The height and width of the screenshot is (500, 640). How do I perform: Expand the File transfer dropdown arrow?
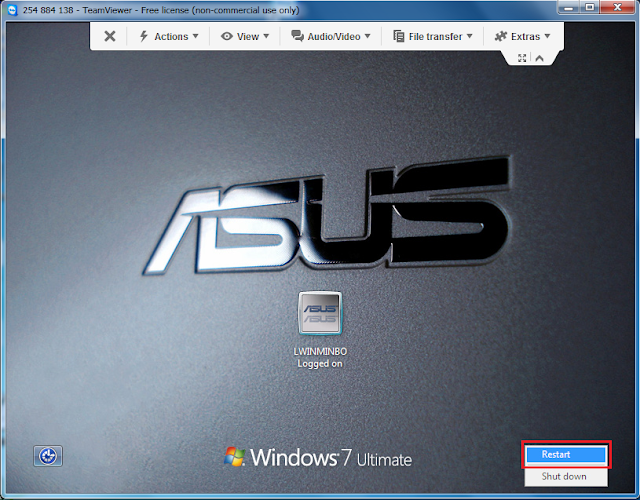[x=469, y=36]
